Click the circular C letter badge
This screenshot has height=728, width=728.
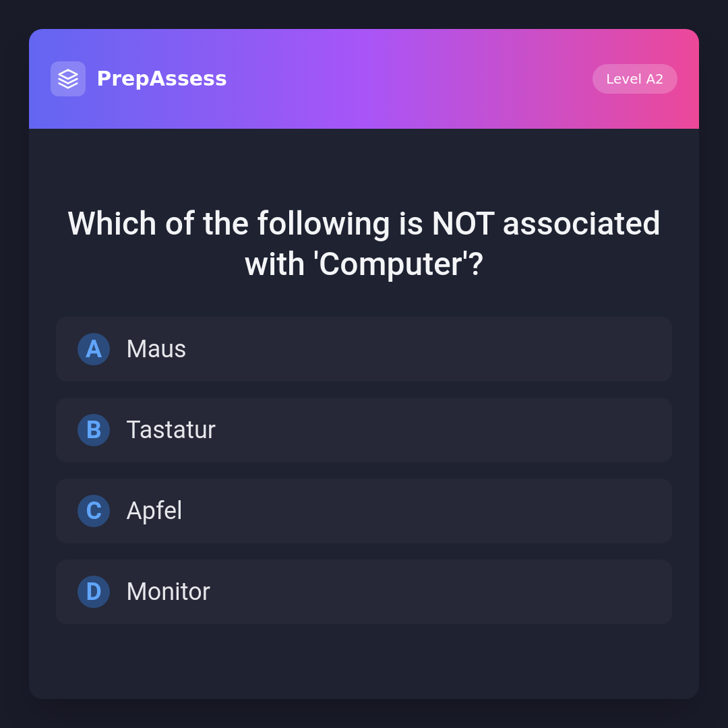click(x=94, y=511)
